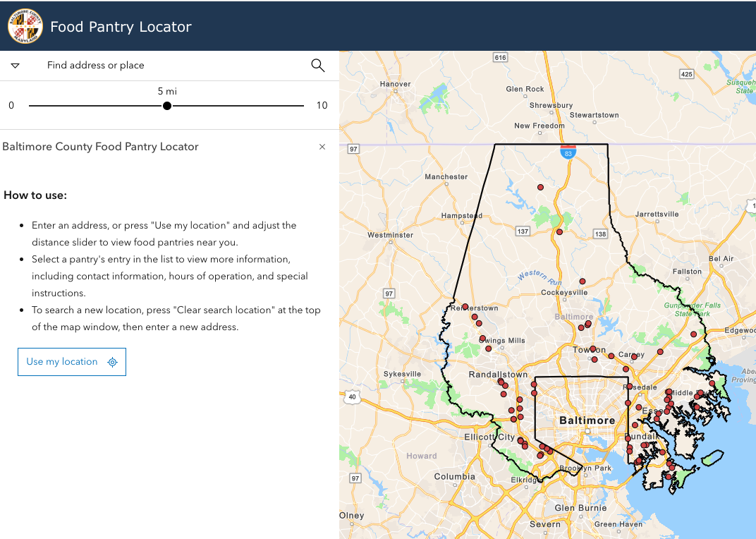Image resolution: width=756 pixels, height=539 pixels.
Task: Select the pantry marker near Towson
Action: (592, 348)
